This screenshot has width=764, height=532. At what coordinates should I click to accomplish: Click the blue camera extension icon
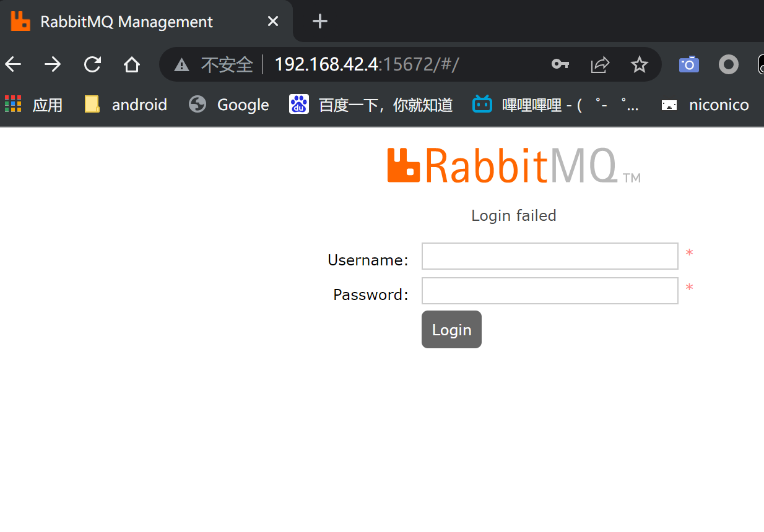tap(689, 64)
